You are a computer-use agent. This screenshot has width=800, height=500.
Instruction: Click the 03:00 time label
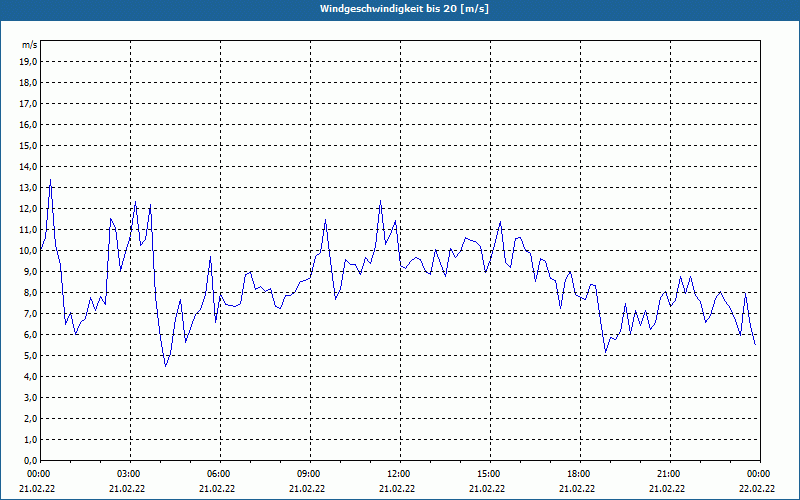click(131, 474)
